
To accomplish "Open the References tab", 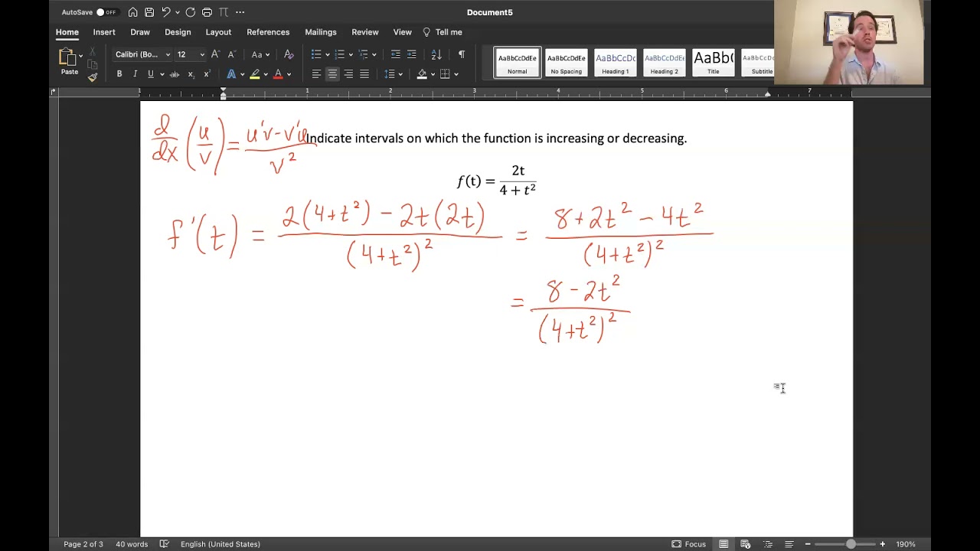I will click(268, 32).
